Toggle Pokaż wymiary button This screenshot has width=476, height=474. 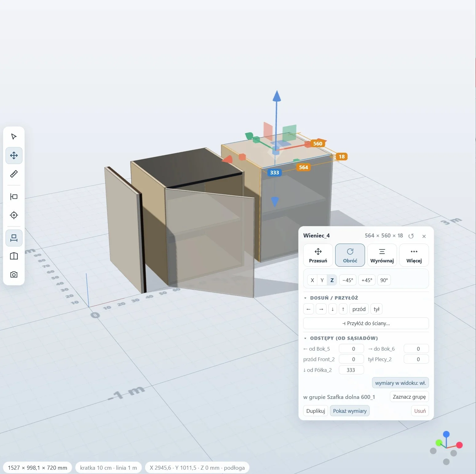350,411
